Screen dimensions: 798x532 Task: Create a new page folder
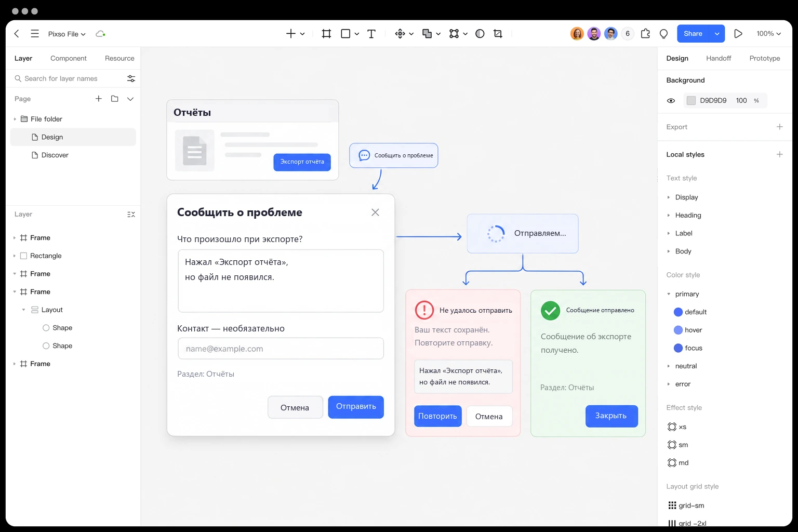click(x=115, y=99)
